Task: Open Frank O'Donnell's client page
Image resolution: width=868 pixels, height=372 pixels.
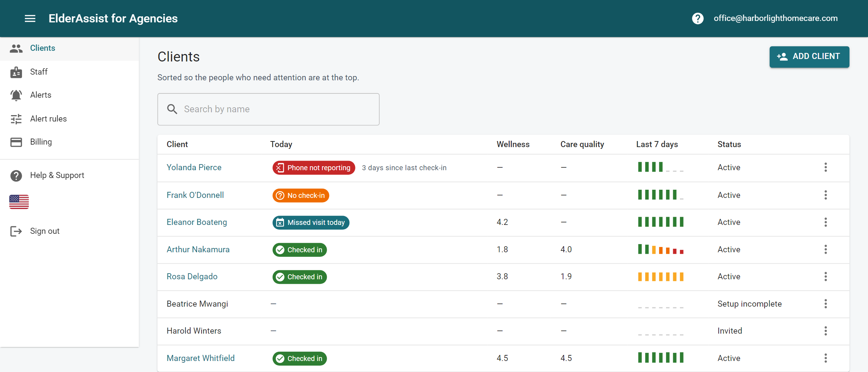Action: coord(195,195)
